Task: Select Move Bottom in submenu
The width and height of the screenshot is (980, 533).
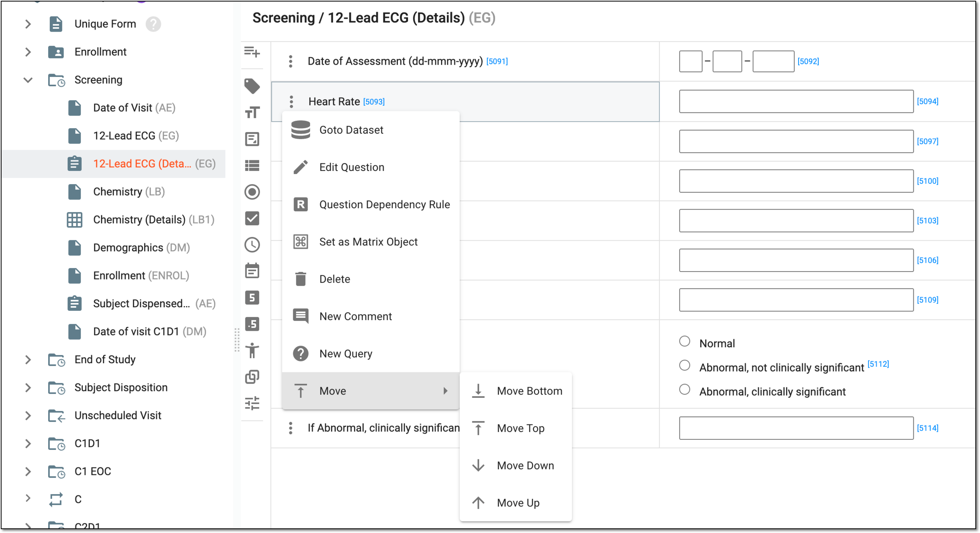Action: [516, 391]
